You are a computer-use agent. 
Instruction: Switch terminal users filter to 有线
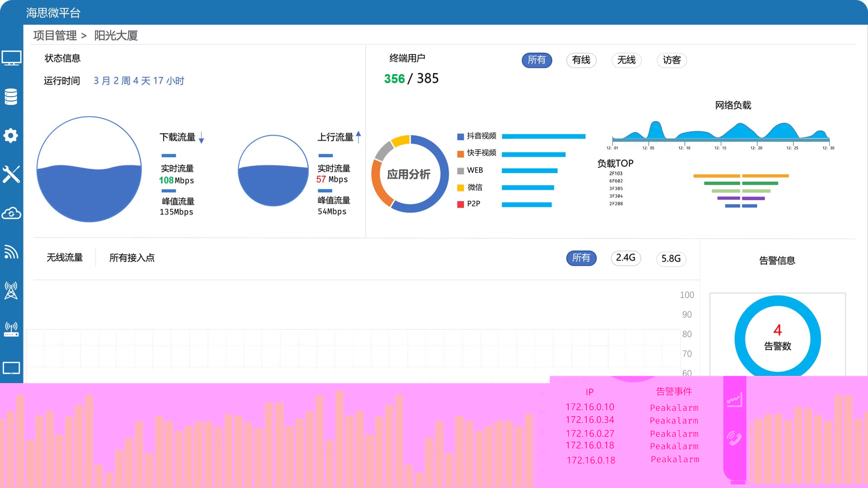pyautogui.click(x=581, y=60)
